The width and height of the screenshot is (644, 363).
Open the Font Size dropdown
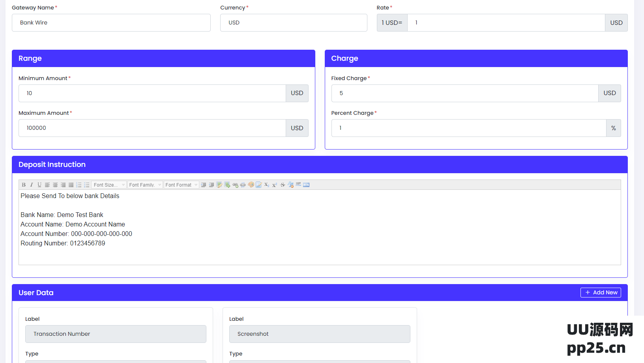click(109, 185)
